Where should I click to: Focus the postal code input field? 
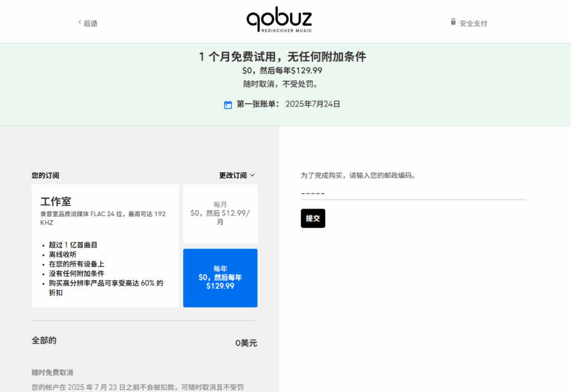[x=414, y=193]
